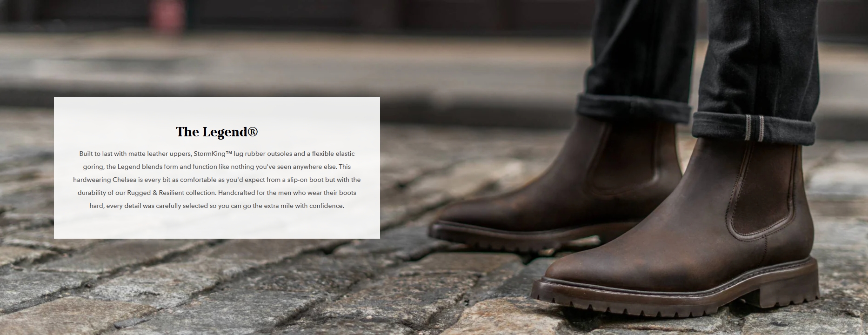Viewport: 868px width, 335px height.
Task: Click the line starting 'durability of our Rugged & Resilient'
Action: [x=217, y=193]
